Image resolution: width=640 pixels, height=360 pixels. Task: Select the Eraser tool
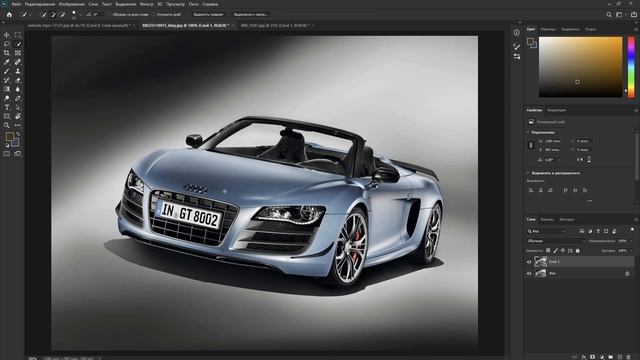point(18,80)
